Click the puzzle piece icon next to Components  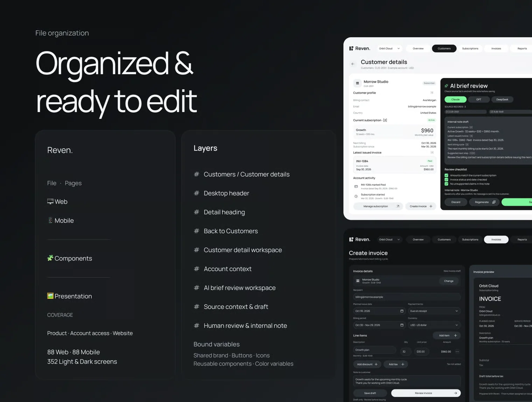click(x=50, y=258)
